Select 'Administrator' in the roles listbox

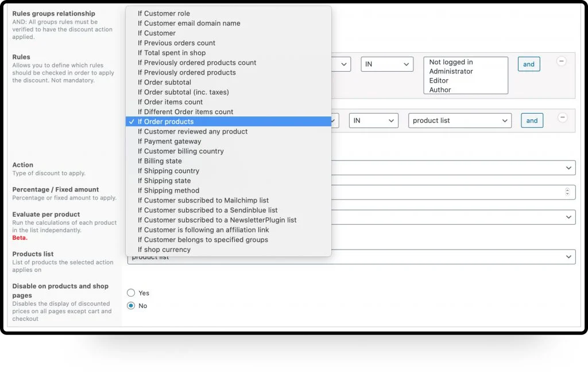451,71
